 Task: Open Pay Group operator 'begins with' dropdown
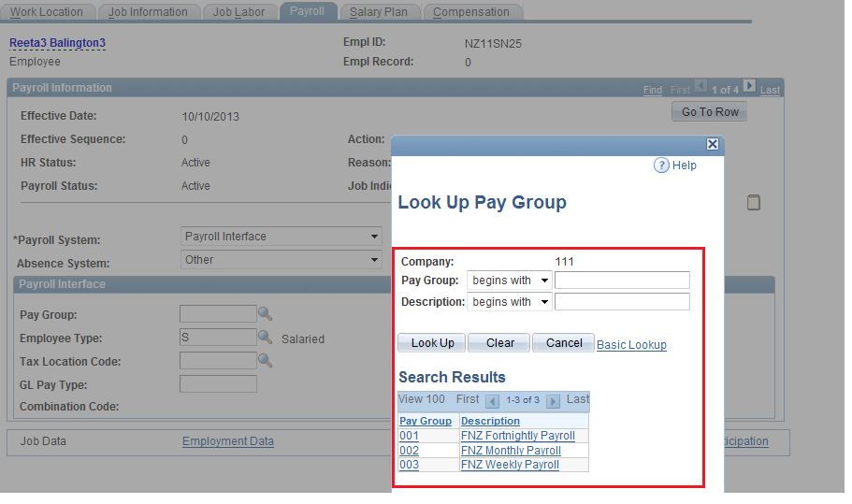[x=509, y=281]
